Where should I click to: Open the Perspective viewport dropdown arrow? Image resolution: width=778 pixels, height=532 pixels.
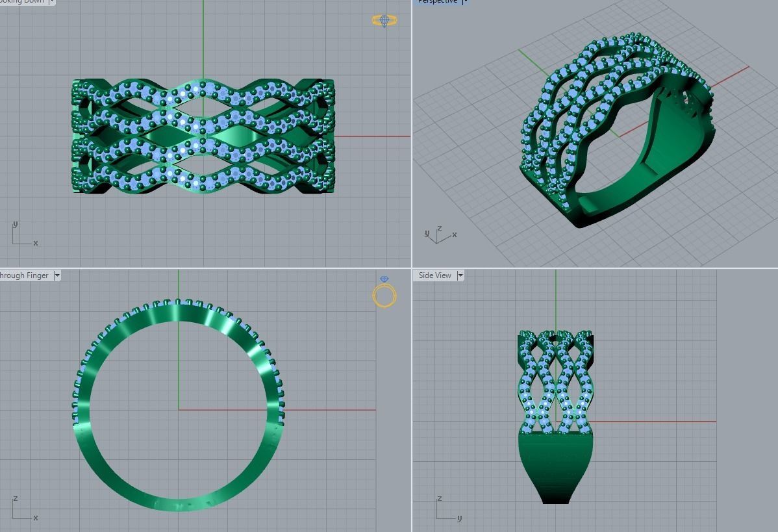click(465, 2)
